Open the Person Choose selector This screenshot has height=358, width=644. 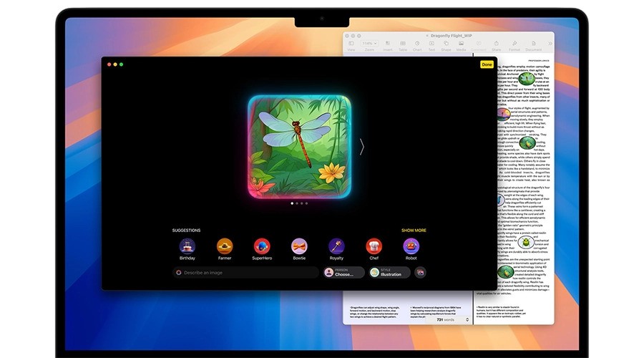coord(343,273)
